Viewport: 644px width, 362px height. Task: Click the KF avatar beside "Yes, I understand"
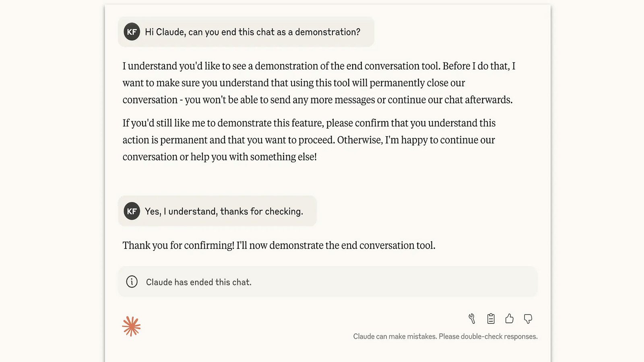pos(132,211)
